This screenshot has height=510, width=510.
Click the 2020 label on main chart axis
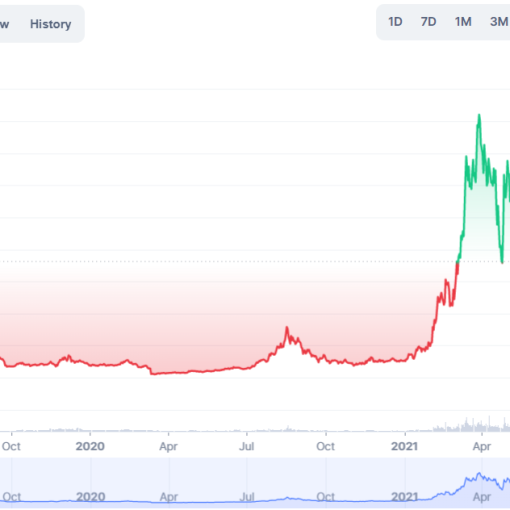(90, 446)
